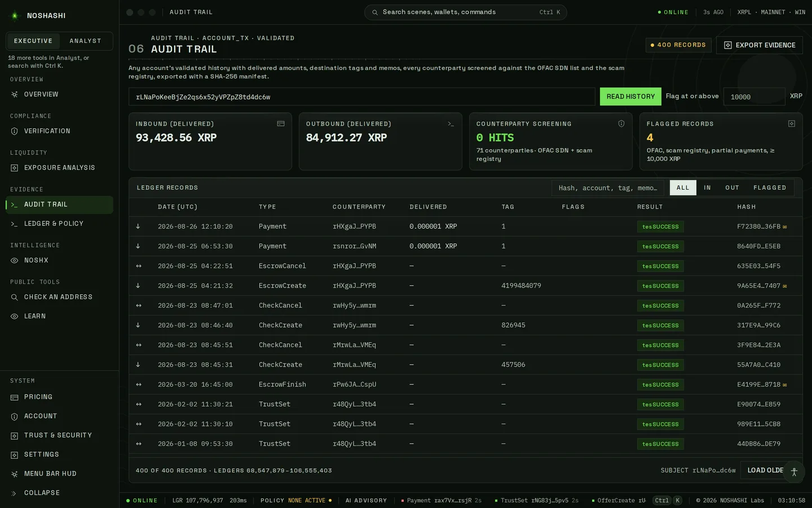Viewport: 812px width, 508px height.
Task: Click the Counterparty Screening info icon
Action: pos(621,124)
